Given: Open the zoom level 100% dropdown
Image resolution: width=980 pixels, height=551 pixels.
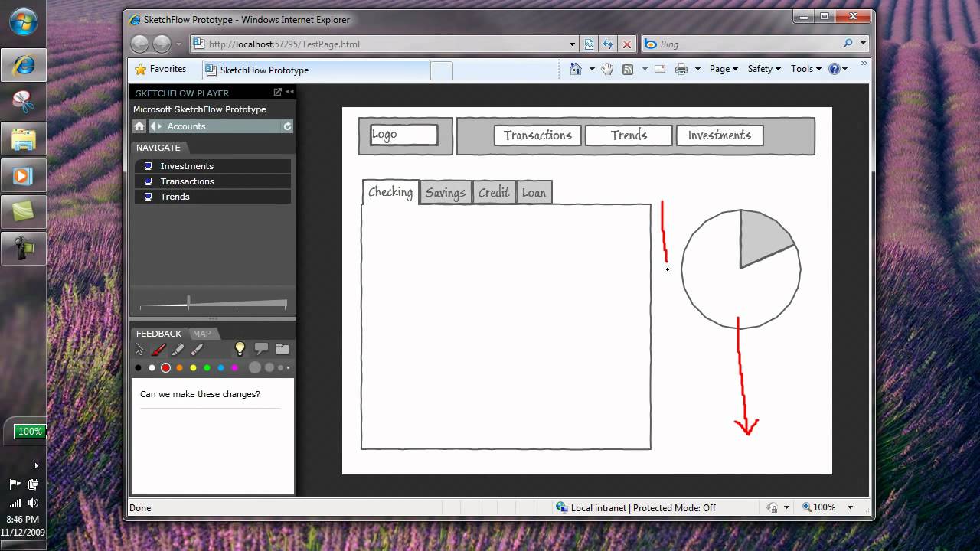Looking at the screenshot, I should coord(850,507).
